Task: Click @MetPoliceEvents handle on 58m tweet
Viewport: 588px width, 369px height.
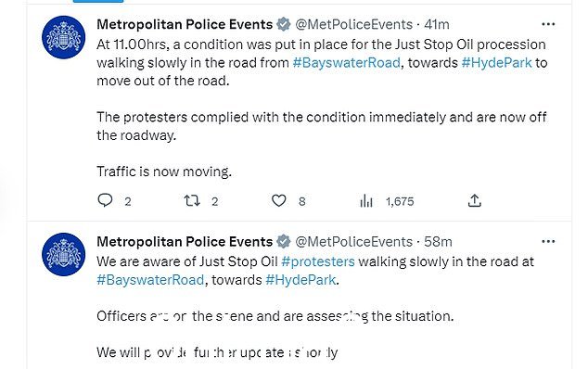Action: (354, 241)
